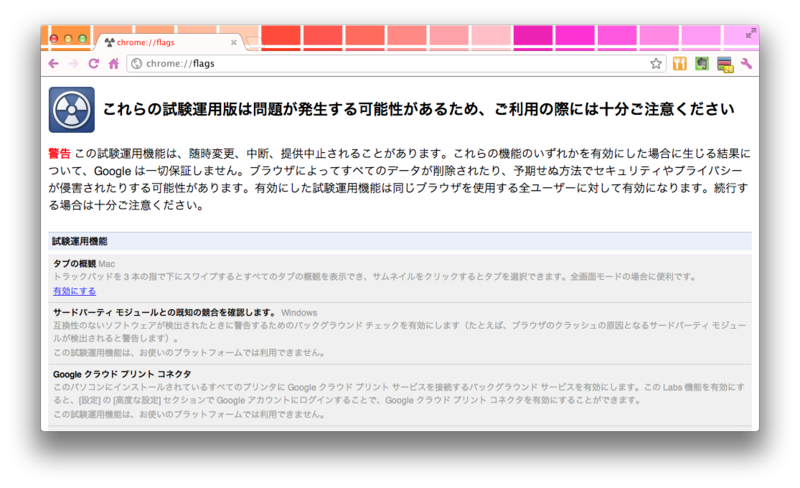This screenshot has height=488, width=800.
Task: Bookmark this page with the star icon
Action: 656,64
